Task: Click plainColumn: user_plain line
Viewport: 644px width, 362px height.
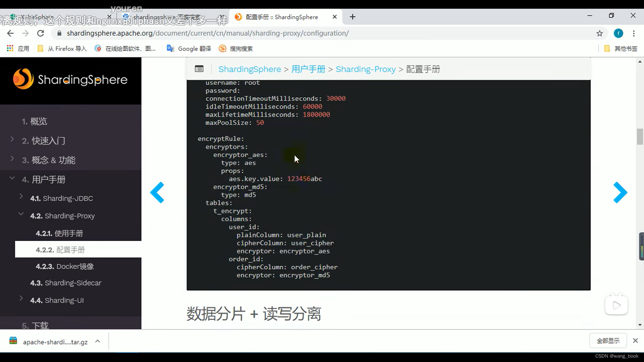Action: (281, 235)
